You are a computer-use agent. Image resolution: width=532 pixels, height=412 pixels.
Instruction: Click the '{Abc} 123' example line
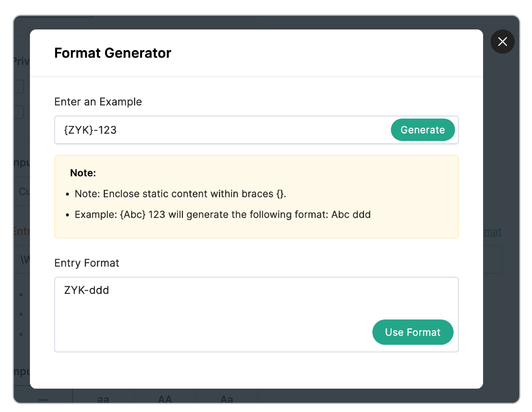tap(222, 215)
